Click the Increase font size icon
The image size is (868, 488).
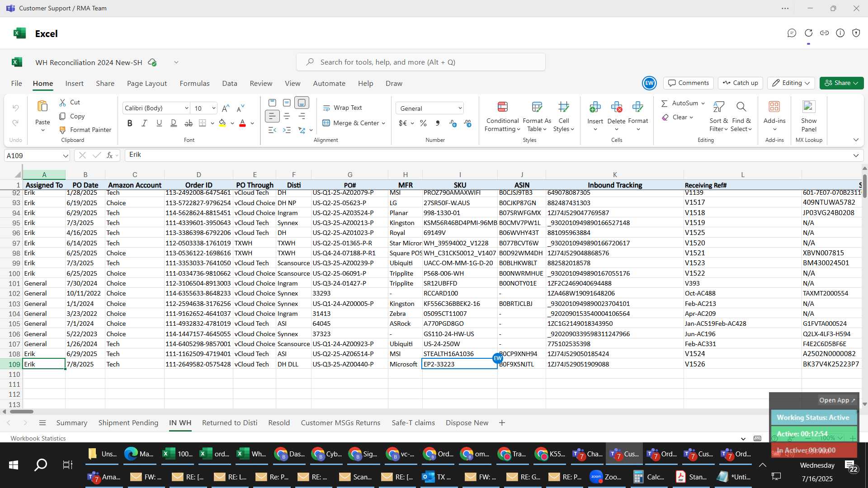[x=226, y=108]
